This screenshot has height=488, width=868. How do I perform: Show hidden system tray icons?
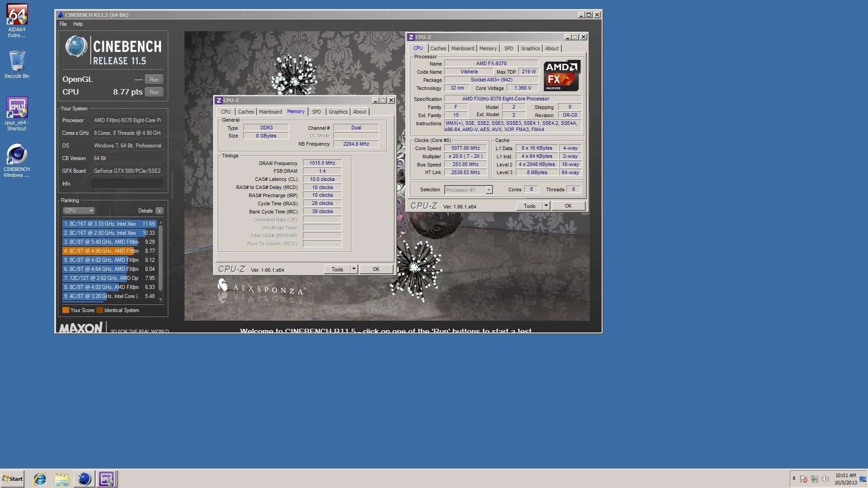click(794, 479)
